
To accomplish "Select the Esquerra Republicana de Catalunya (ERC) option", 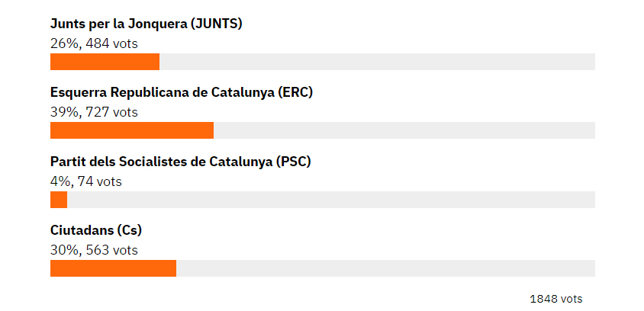I will pos(182,92).
